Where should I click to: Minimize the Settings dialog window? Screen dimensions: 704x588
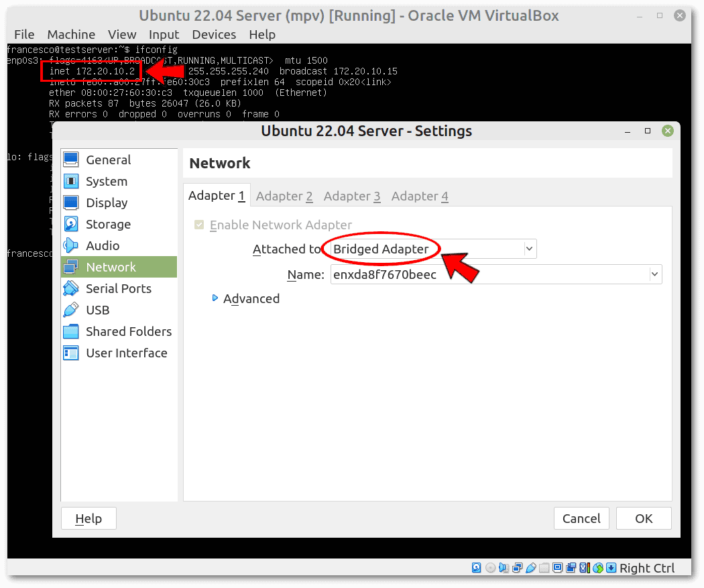(x=627, y=131)
